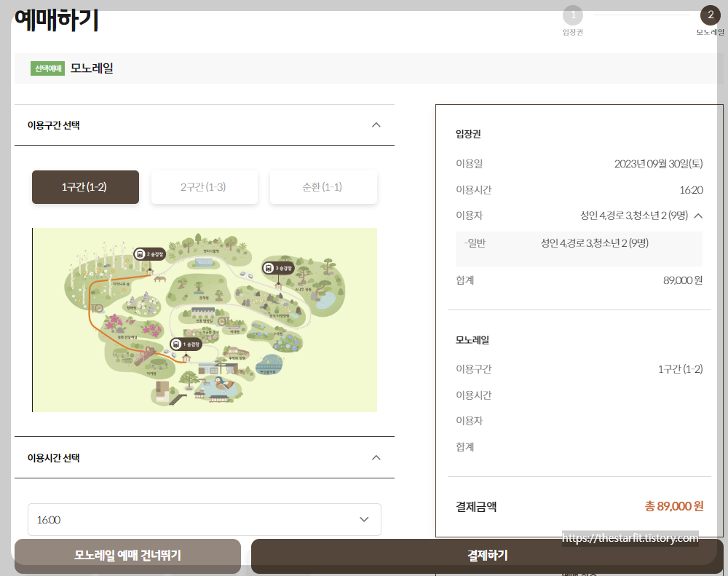The height and width of the screenshot is (576, 728).
Task: Collapse the 이용구간 선택 section
Action: (x=376, y=125)
